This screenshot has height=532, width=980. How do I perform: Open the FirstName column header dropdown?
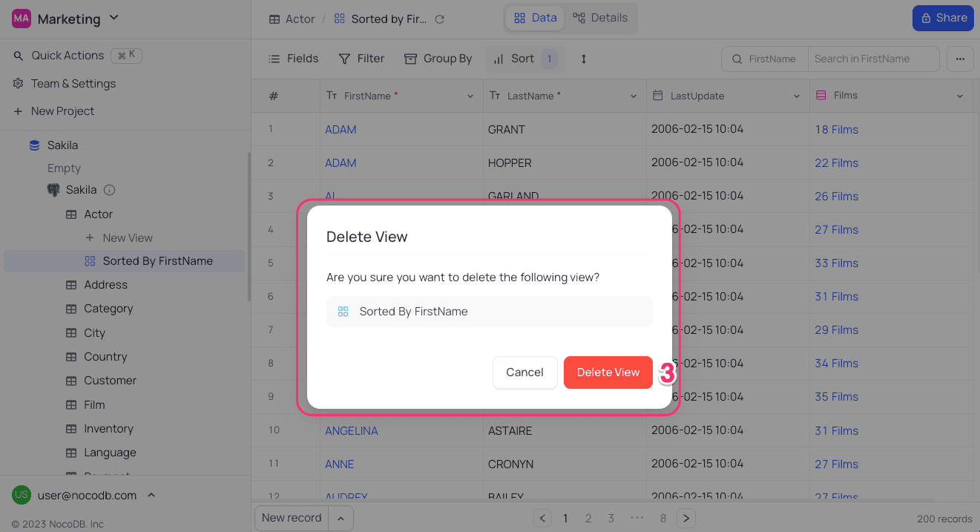[470, 96]
